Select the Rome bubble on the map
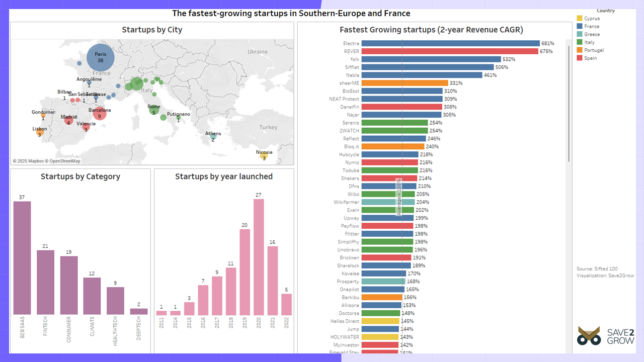The width and height of the screenshot is (644, 362). coord(154,110)
